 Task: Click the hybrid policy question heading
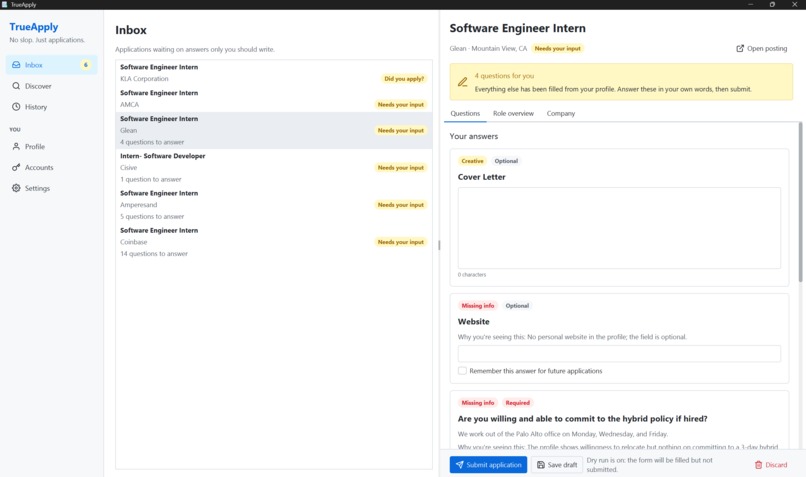(582, 419)
